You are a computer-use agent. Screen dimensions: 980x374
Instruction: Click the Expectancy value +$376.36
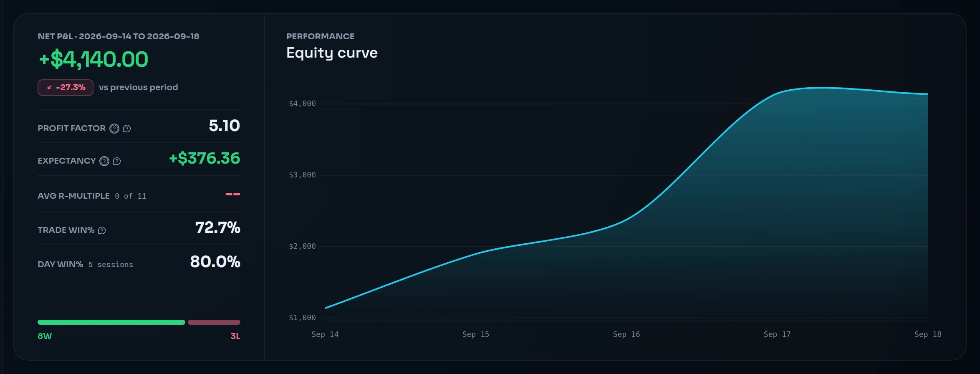[205, 158]
